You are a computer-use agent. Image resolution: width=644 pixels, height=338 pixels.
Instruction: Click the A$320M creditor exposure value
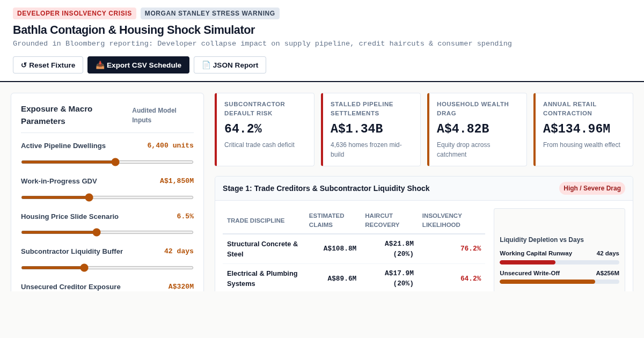(181, 287)
